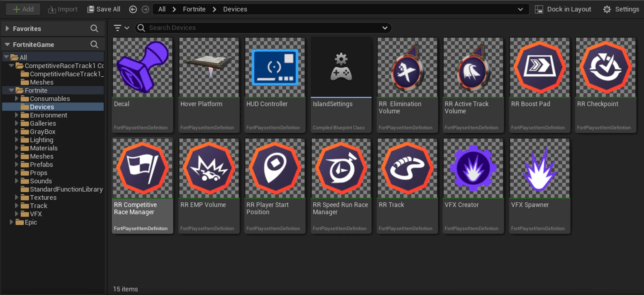Select the Decal device asset
The height and width of the screenshot is (295, 644).
(x=143, y=85)
